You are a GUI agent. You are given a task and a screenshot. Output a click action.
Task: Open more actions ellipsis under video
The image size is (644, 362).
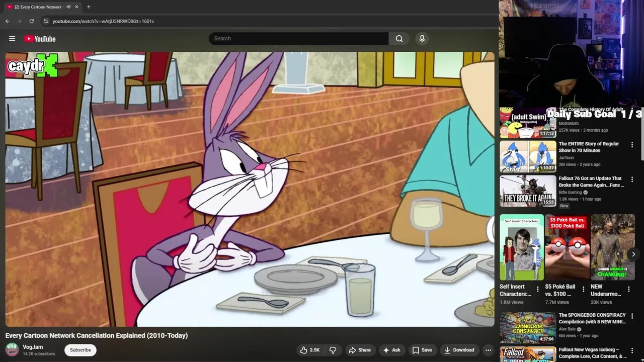488,350
